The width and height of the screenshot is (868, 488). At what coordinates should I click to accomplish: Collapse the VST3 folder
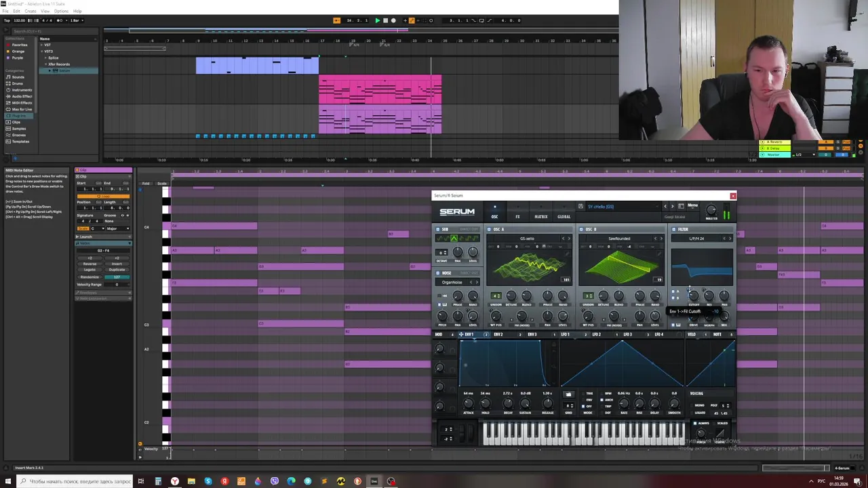[x=42, y=52]
